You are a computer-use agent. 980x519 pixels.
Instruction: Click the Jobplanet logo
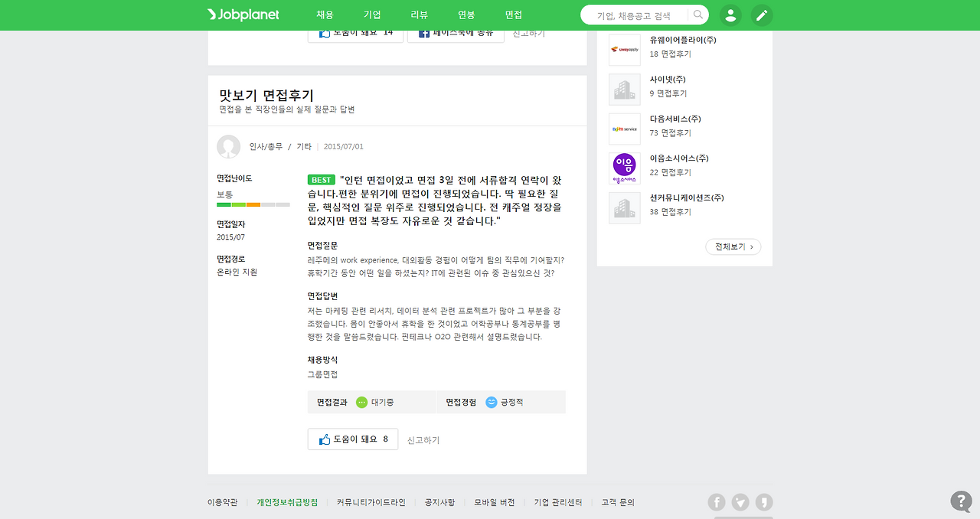[x=242, y=15]
